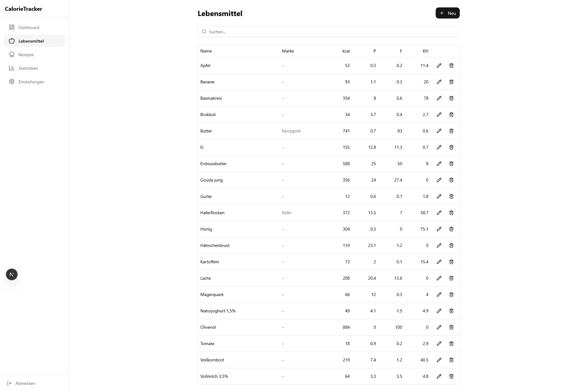Image resolution: width=588 pixels, height=392 pixels.
Task: Trash the Magerquark entry
Action: (x=451, y=294)
